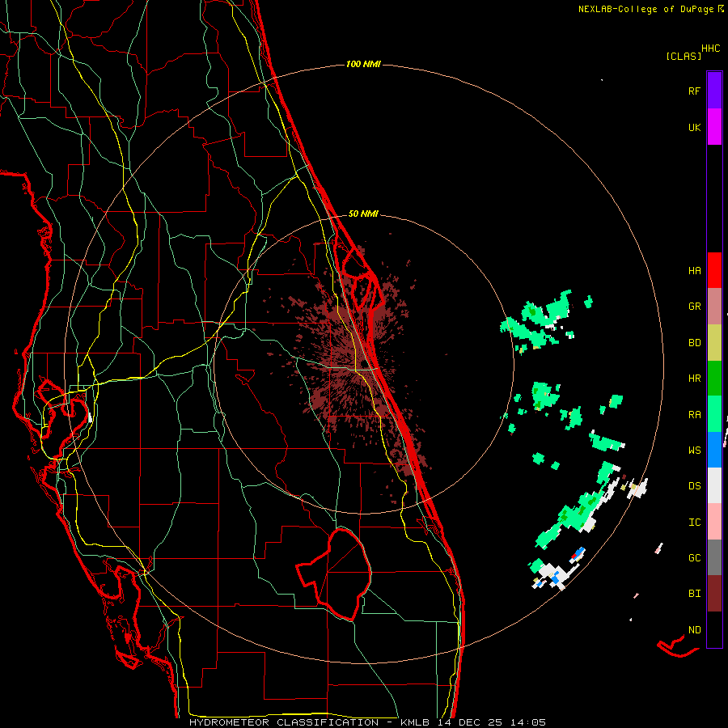
Task: Click the BD legend label
Action: tap(694, 343)
